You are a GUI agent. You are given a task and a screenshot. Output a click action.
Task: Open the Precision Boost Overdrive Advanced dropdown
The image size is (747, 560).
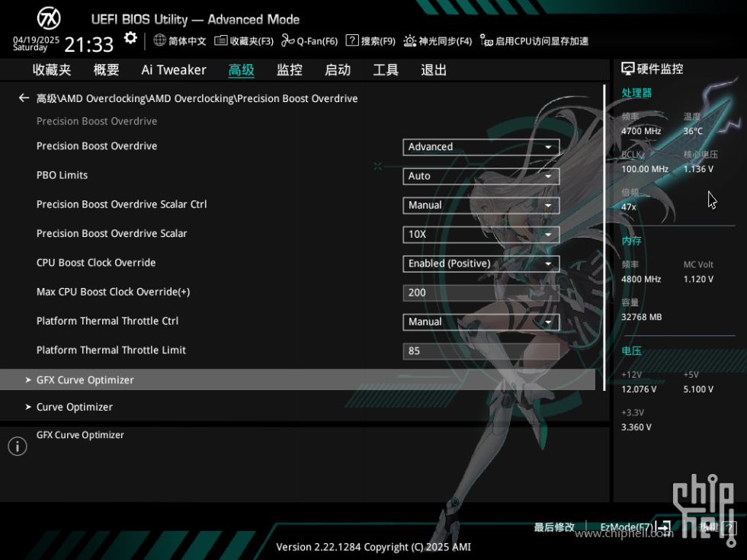(x=481, y=147)
